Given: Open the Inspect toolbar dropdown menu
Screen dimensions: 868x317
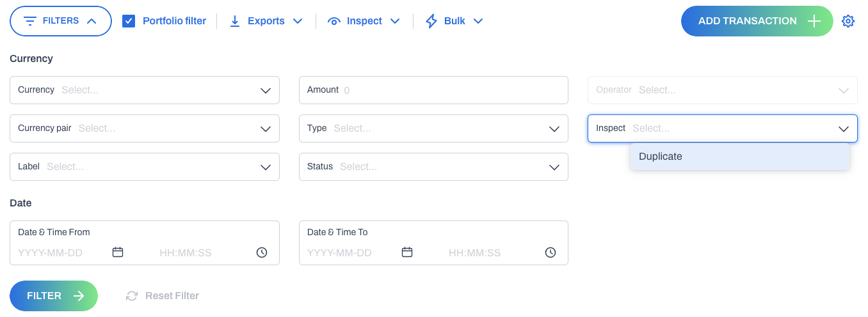Looking at the screenshot, I should pyautogui.click(x=364, y=21).
